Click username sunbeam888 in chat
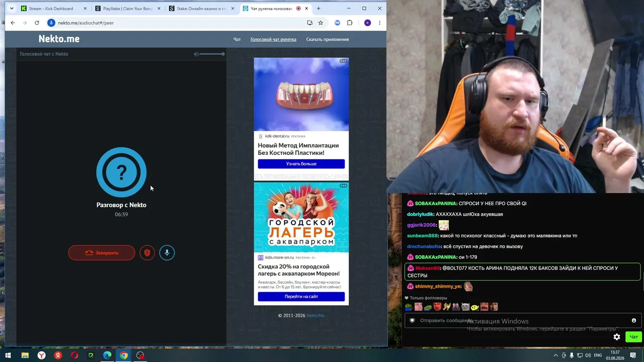 tap(423, 236)
